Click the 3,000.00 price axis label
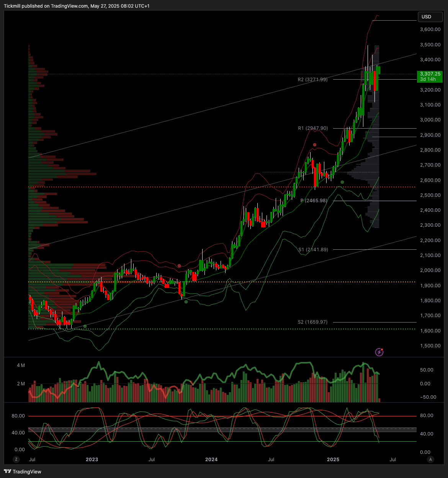Image resolution: width=448 pixels, height=478 pixels. (x=430, y=120)
